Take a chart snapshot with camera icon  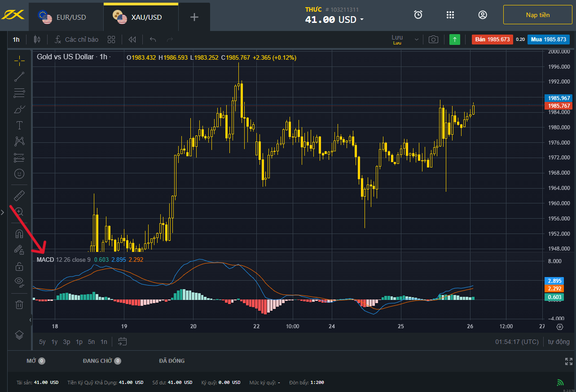pos(433,40)
